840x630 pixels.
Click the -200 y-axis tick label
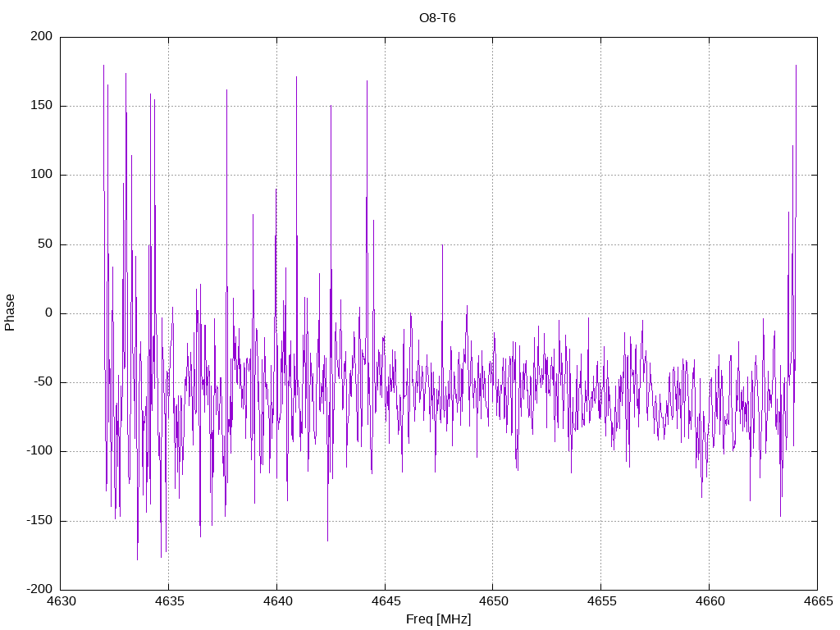tap(39, 590)
